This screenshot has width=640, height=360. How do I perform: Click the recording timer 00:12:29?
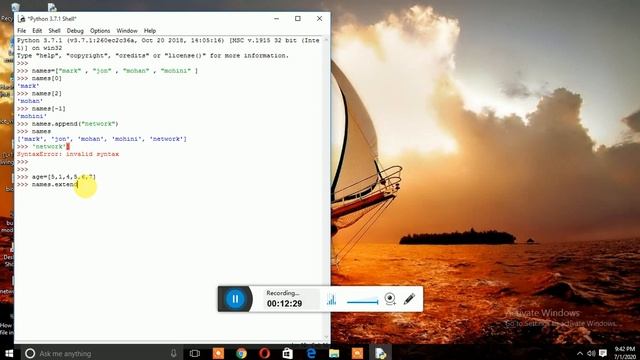[x=284, y=304]
